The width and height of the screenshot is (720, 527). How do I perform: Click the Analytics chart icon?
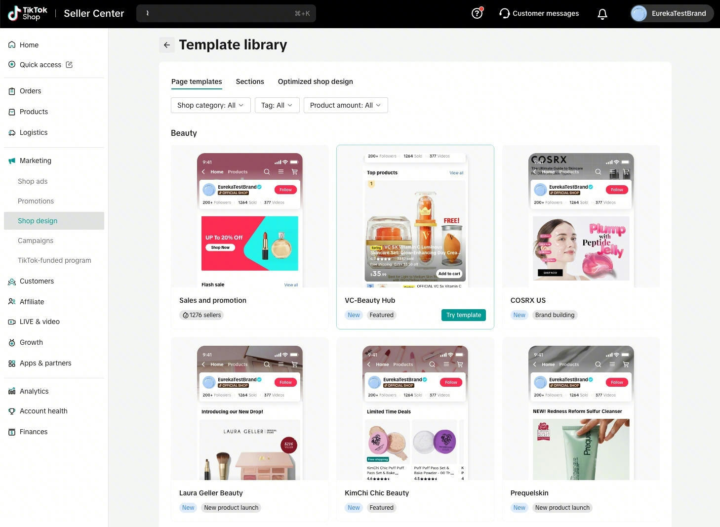click(x=12, y=391)
